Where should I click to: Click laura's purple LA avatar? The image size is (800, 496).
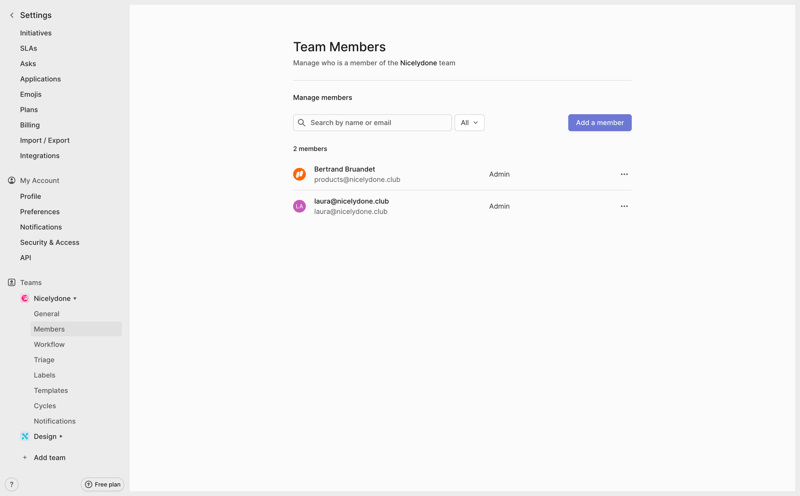(x=299, y=206)
